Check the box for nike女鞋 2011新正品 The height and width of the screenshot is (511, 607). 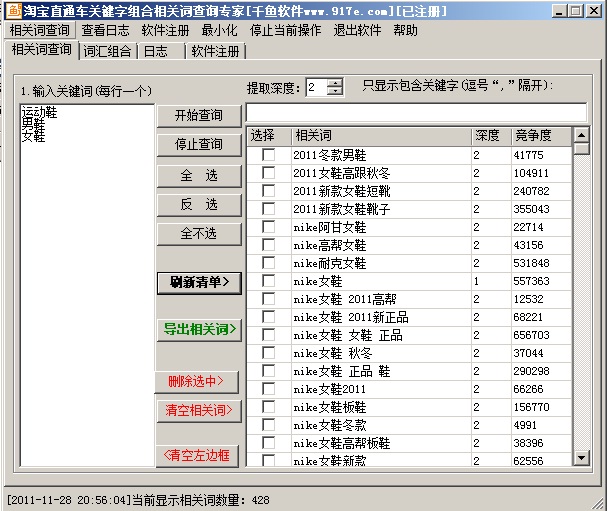[268, 317]
